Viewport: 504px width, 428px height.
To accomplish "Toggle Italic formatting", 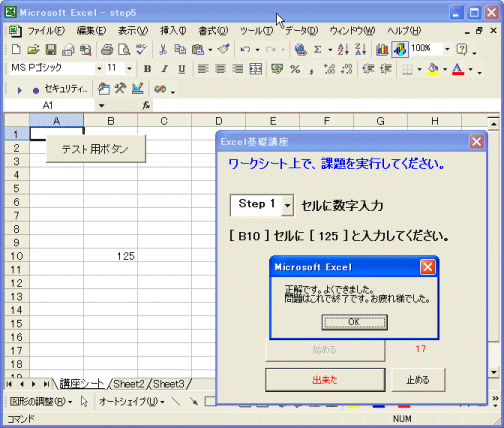I will [164, 69].
